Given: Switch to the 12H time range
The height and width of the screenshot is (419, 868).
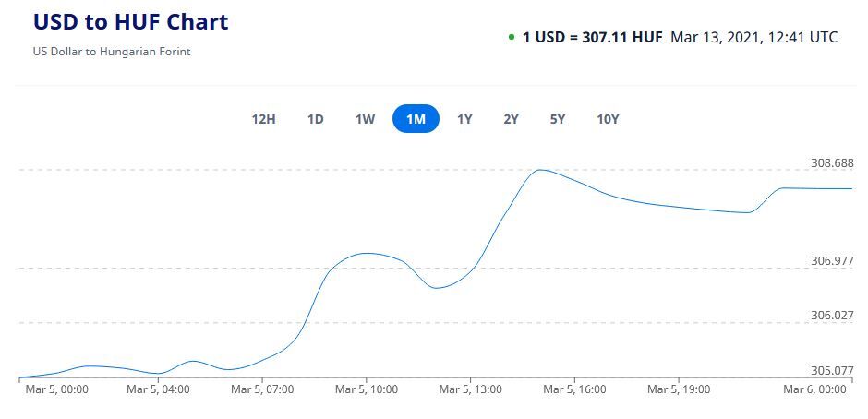Looking at the screenshot, I should pyautogui.click(x=263, y=119).
